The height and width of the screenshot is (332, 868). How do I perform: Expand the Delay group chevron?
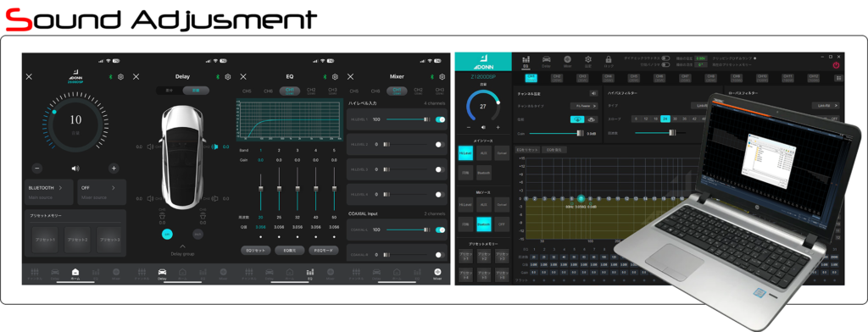coord(182,246)
